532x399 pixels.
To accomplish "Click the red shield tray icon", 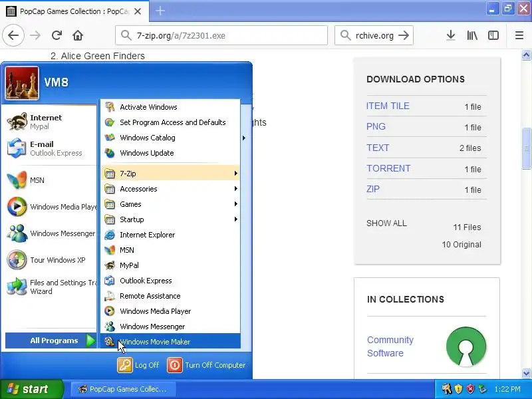I will [x=470, y=389].
